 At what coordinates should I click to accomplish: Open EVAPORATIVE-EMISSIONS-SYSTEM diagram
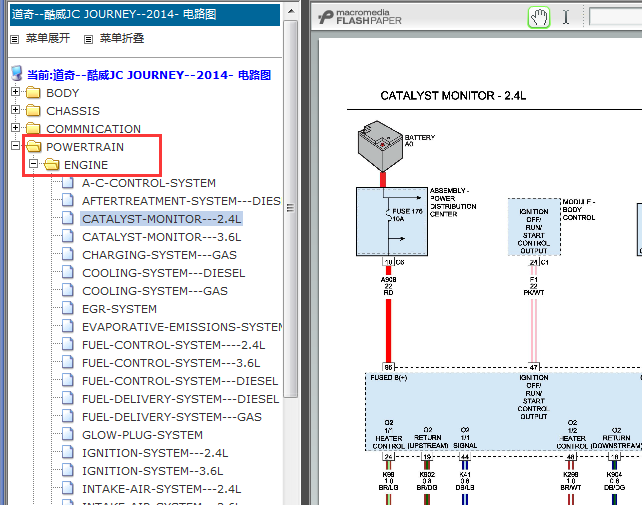pyautogui.click(x=182, y=327)
